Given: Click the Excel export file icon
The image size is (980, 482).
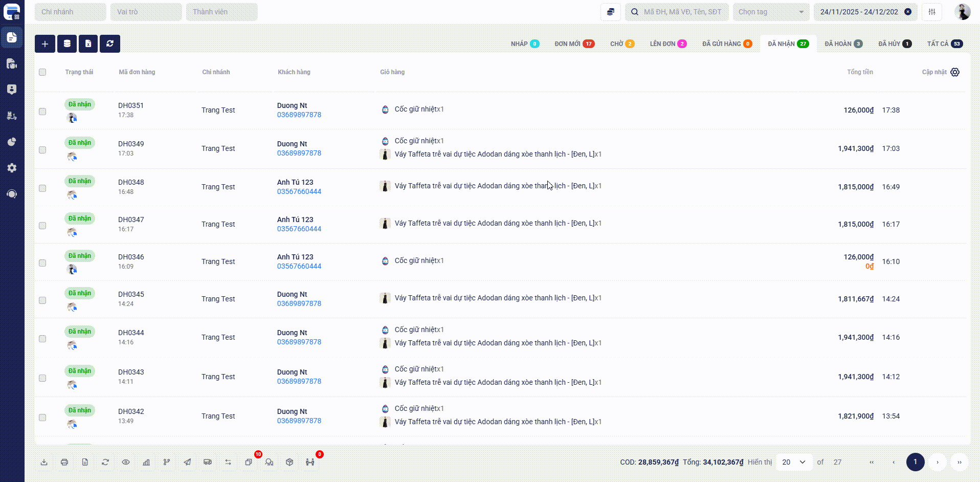Looking at the screenshot, I should click(x=88, y=44).
